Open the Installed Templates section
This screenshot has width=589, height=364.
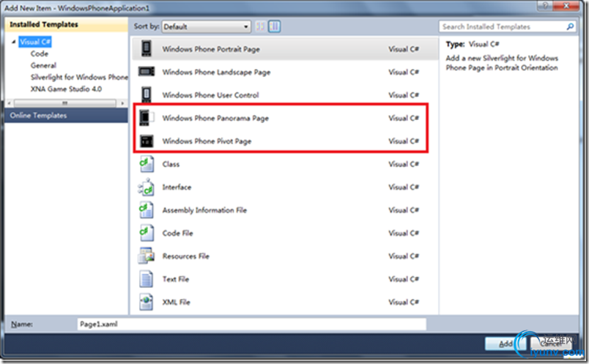click(x=67, y=24)
